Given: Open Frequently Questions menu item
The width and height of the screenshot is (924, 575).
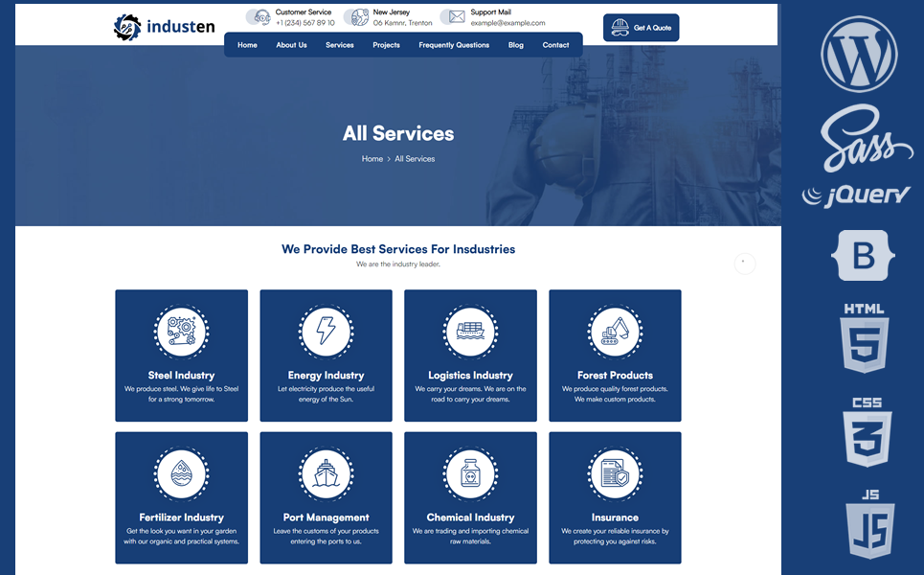Looking at the screenshot, I should coord(454,45).
